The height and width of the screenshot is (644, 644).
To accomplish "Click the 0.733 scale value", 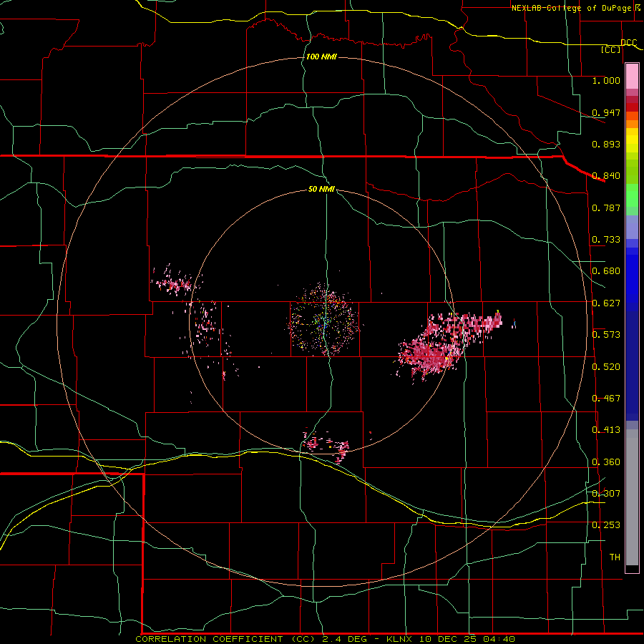I will click(606, 240).
